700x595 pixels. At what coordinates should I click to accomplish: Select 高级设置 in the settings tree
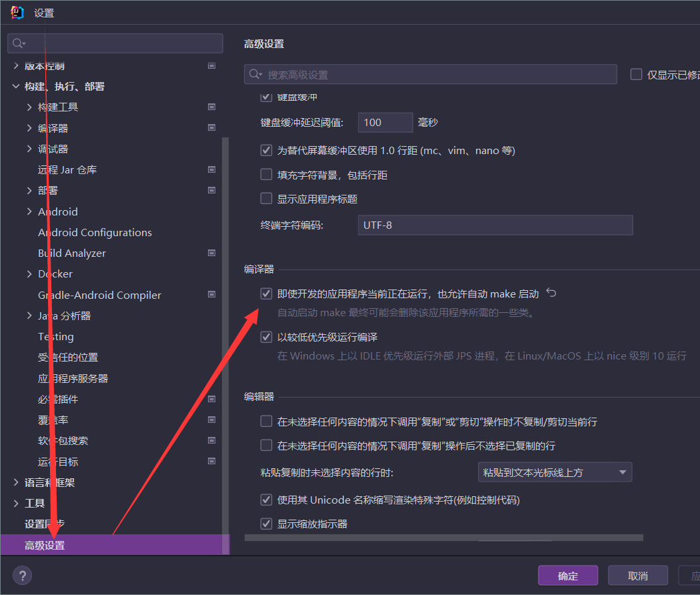45,545
